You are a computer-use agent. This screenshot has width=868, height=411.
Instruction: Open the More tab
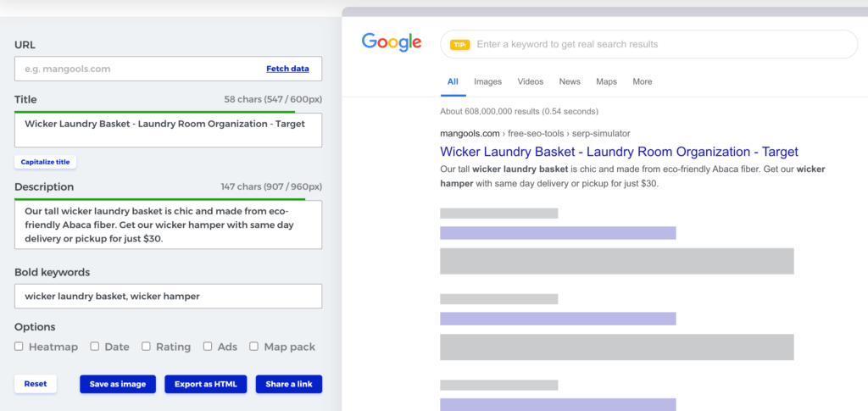643,82
